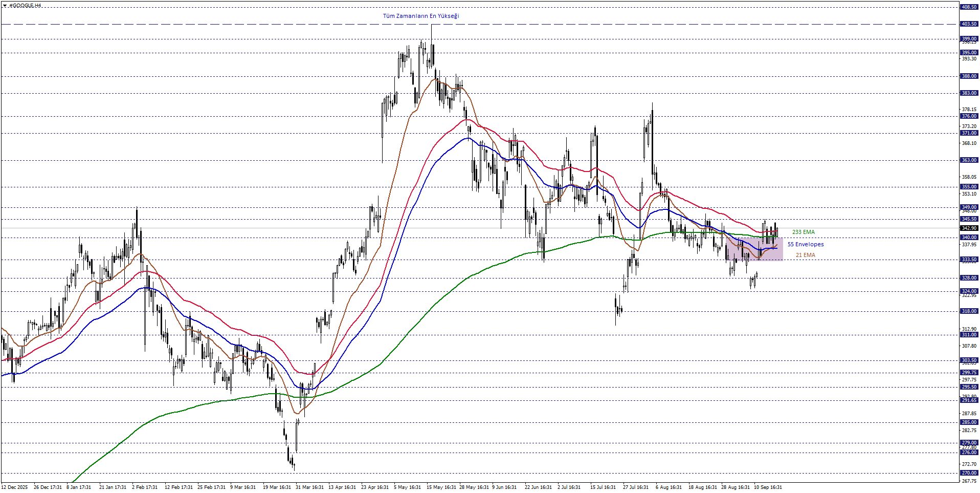Click the '2 Feb 17:31' time axis label

(x=145, y=487)
